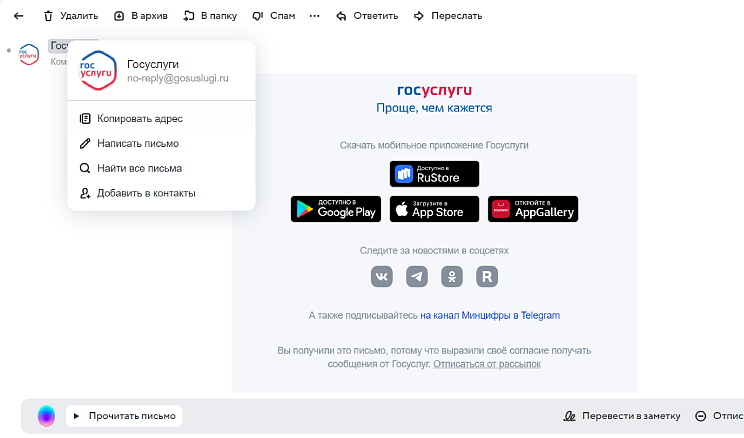Click the госуслуги logo in the email body
Viewport: 744px width, 438px height.
[434, 90]
